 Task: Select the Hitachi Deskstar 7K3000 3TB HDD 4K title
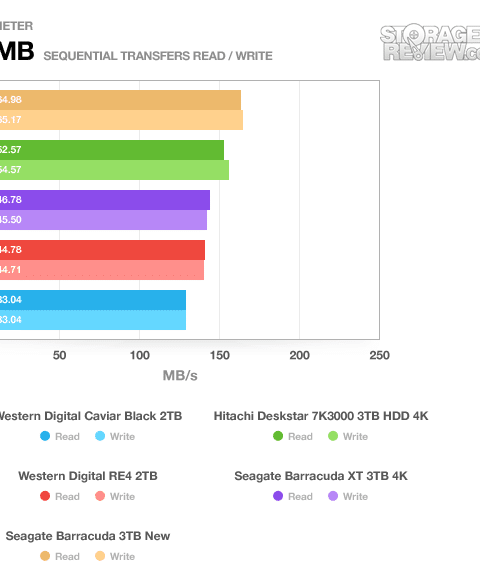(x=321, y=416)
